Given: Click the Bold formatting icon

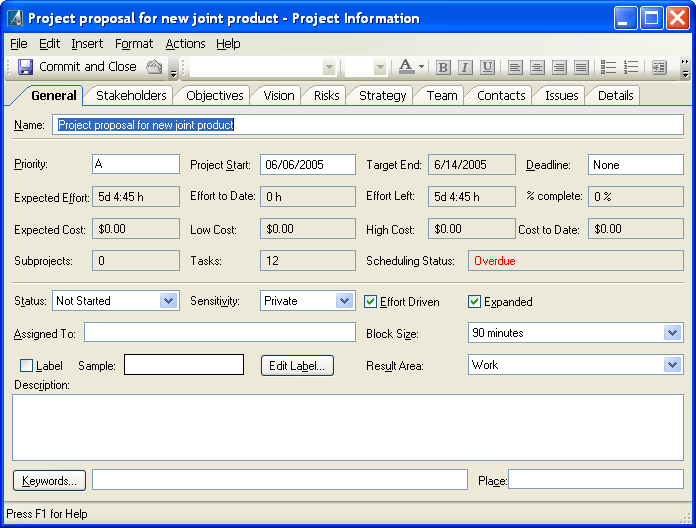Looking at the screenshot, I should 443,67.
